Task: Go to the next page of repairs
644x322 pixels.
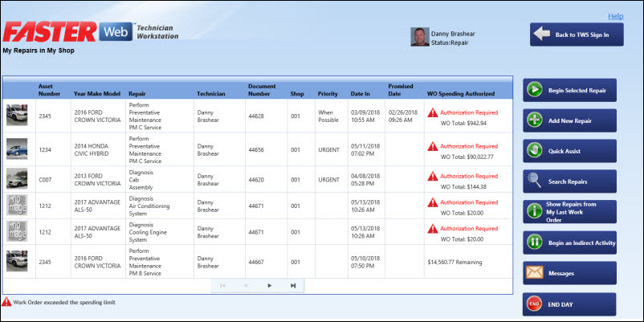Action: [x=270, y=285]
